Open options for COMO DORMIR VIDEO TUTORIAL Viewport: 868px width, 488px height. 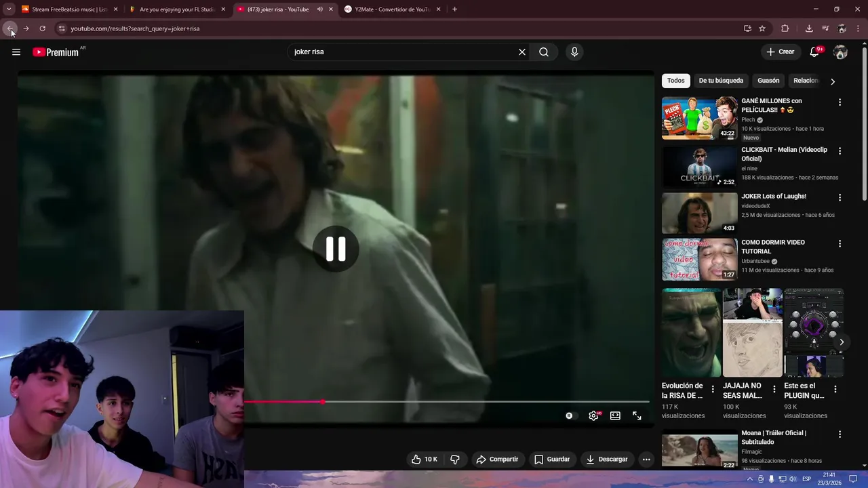click(840, 243)
